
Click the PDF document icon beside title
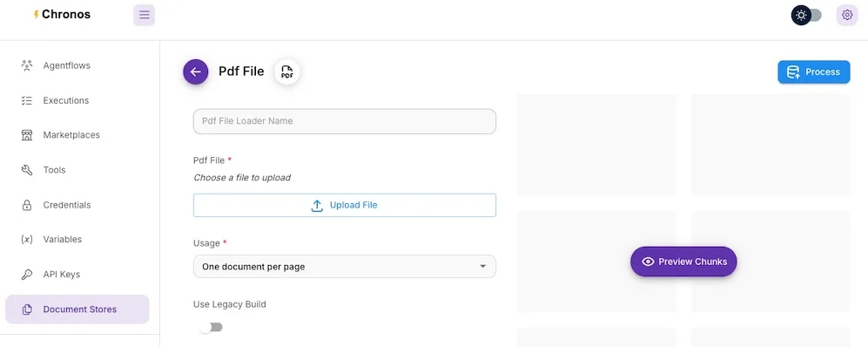[x=286, y=71]
